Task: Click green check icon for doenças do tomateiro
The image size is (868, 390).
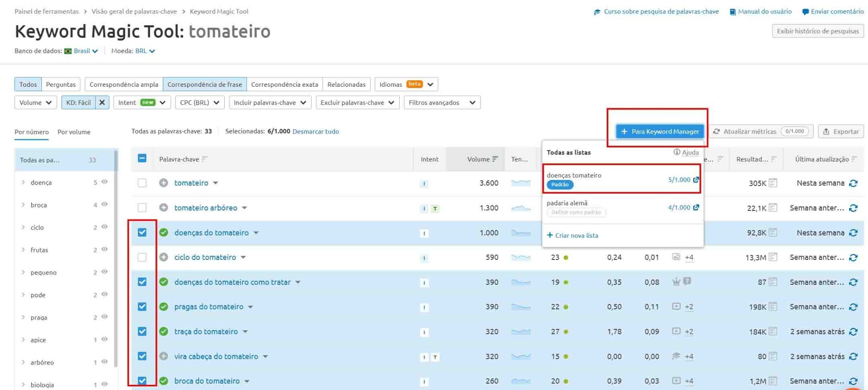Action: click(163, 233)
